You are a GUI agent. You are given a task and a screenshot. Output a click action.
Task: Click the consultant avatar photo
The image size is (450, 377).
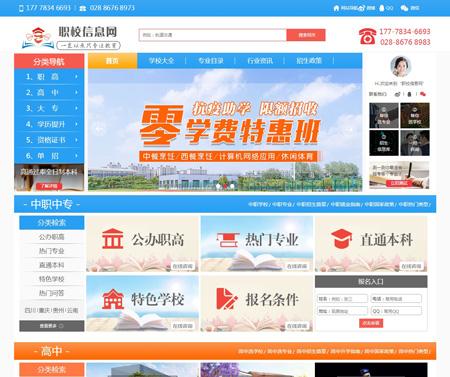point(400,67)
